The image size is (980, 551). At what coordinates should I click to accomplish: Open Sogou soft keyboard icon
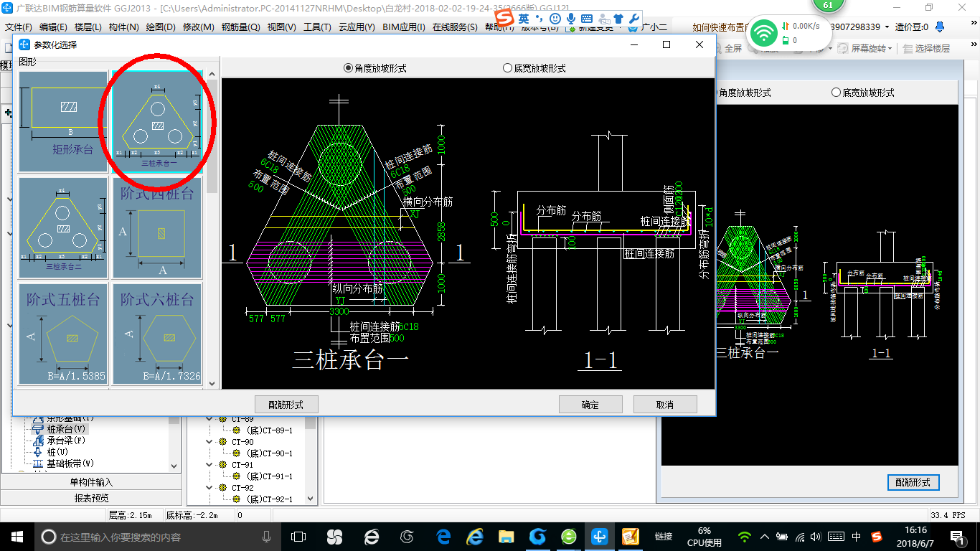[587, 19]
